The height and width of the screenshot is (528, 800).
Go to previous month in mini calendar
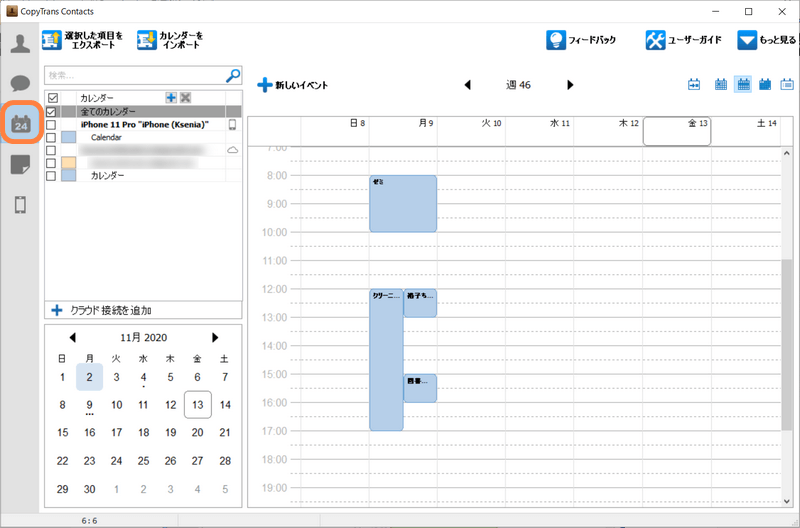click(72, 337)
